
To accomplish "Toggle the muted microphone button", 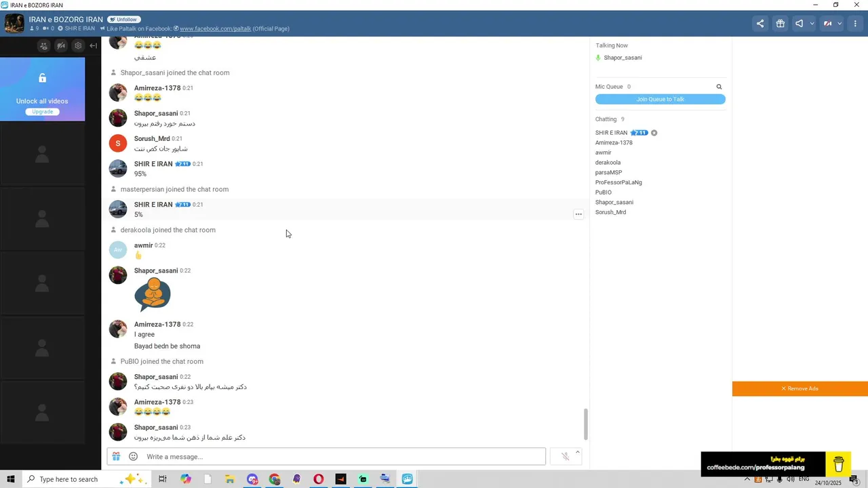I will point(565,457).
